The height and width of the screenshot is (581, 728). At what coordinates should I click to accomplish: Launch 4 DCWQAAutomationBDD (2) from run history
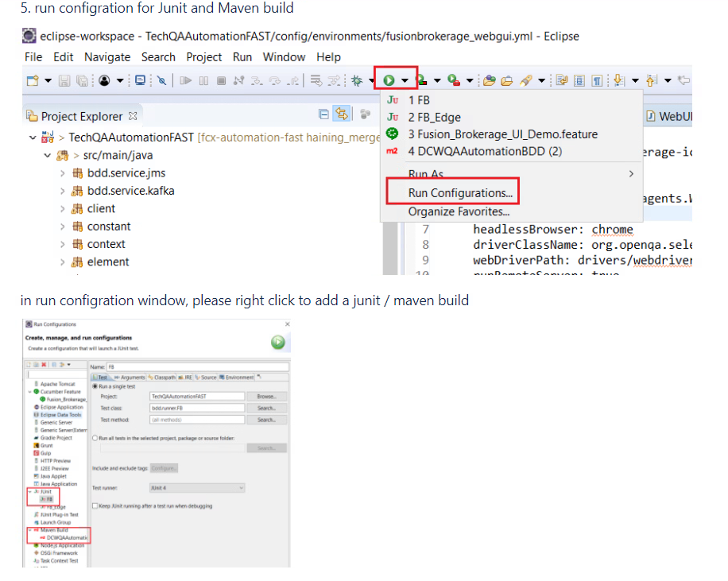[x=485, y=152]
